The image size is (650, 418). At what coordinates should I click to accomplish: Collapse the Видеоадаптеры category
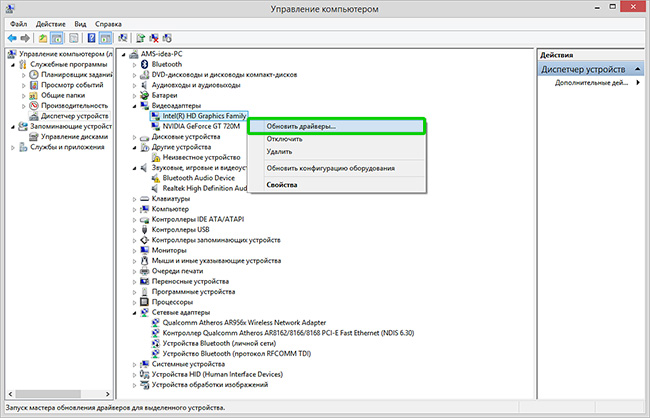point(134,106)
